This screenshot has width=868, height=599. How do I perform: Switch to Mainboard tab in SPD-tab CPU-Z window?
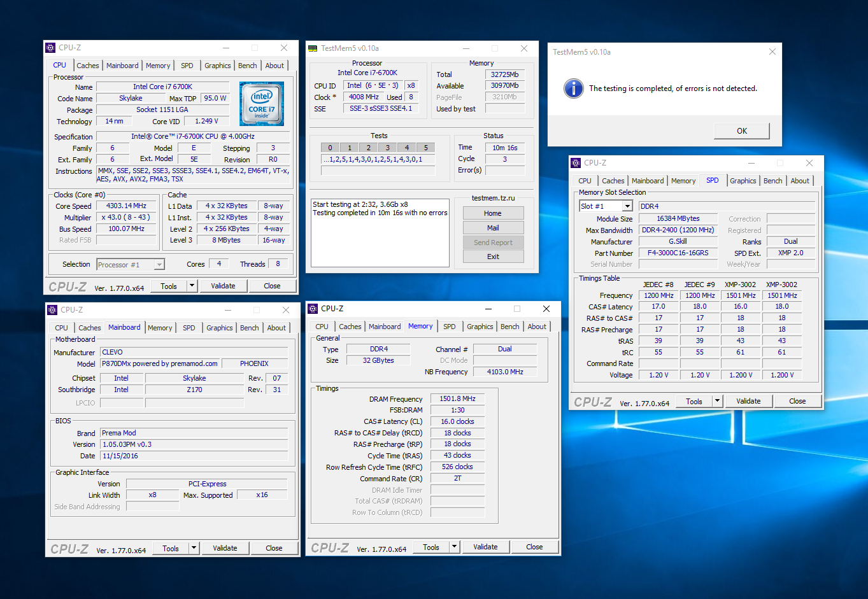point(648,181)
